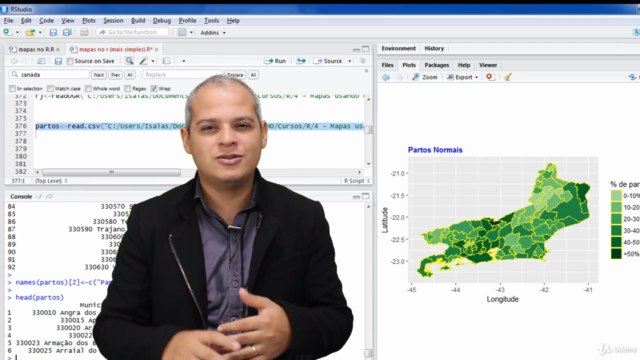
Task: Click the Compile Report notebook icon
Action: pyautogui.click(x=166, y=61)
